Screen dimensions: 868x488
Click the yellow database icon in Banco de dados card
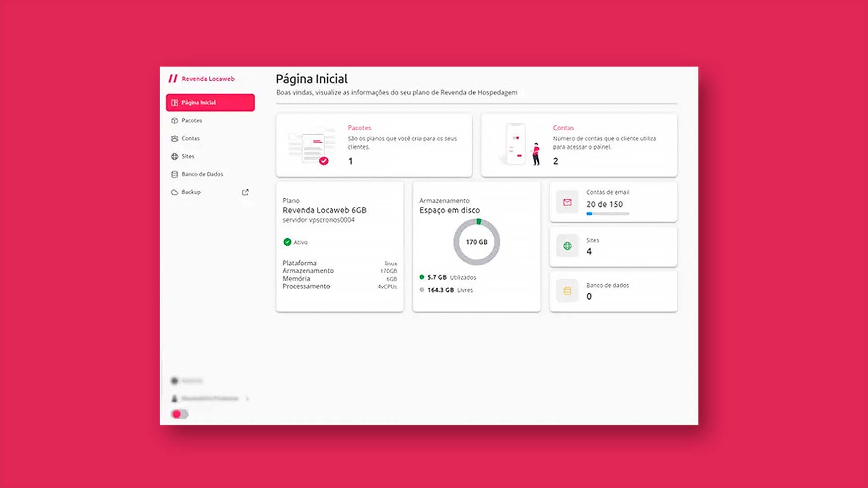coord(567,291)
